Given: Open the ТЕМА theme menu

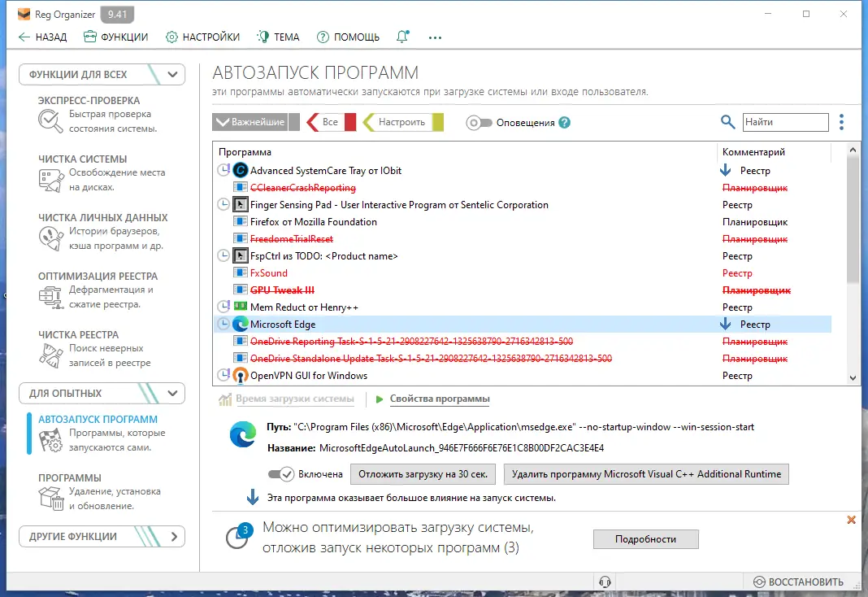Looking at the screenshot, I should tap(278, 37).
